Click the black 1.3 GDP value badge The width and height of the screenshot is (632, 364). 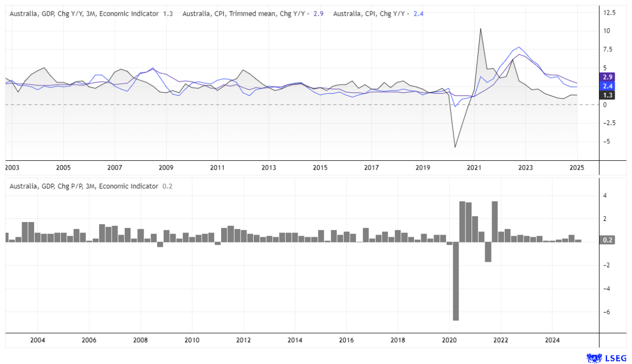(x=607, y=95)
